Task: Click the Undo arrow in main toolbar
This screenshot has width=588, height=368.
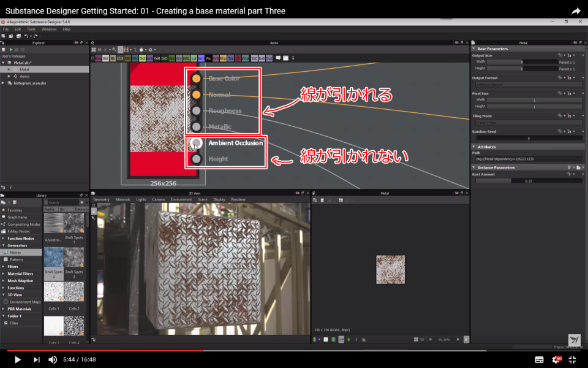Action: tap(26, 36)
